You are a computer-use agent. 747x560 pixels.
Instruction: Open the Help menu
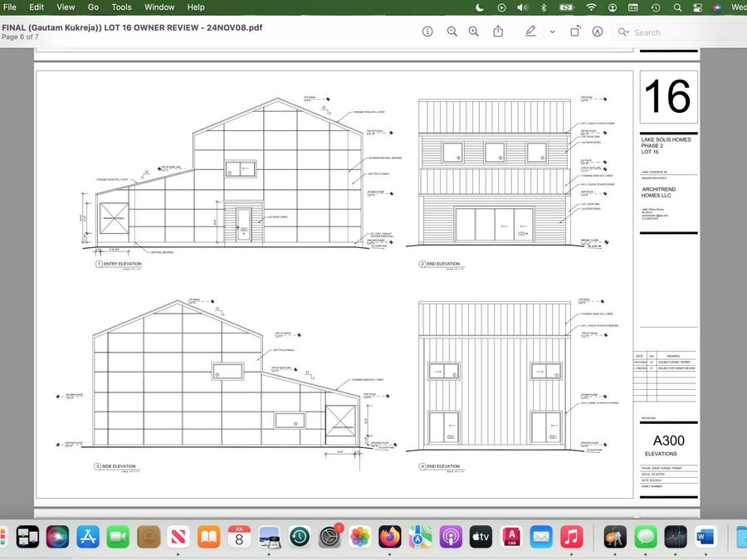[x=196, y=7]
